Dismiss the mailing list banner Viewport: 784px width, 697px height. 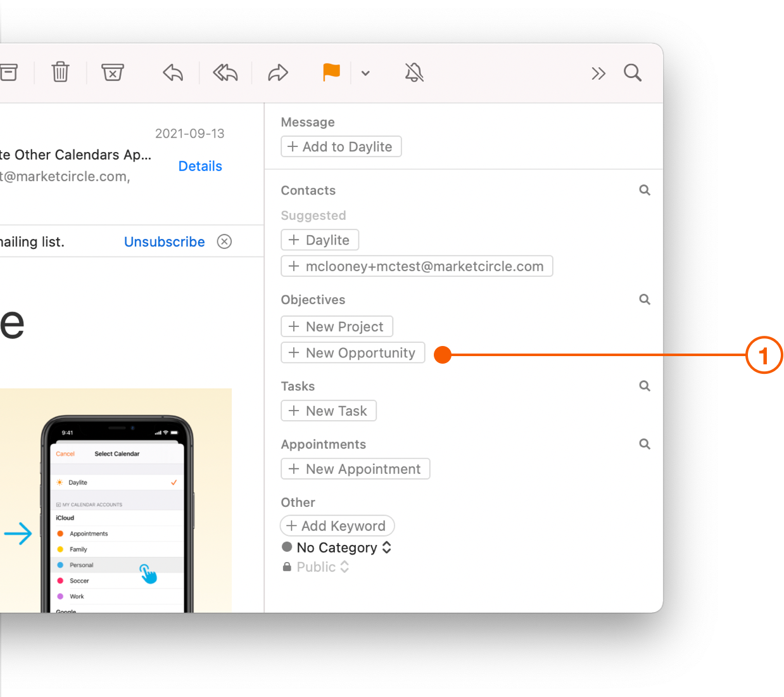click(224, 241)
